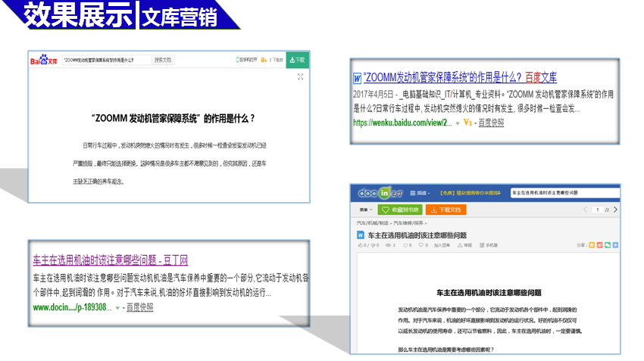Share via yellow Qzone star icon

592,245
